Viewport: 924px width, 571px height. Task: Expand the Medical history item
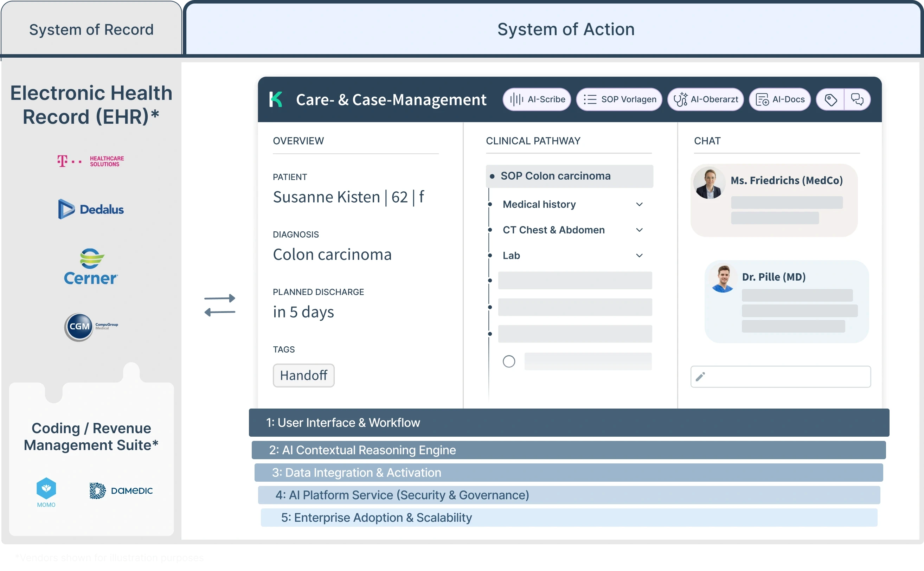[x=639, y=204]
